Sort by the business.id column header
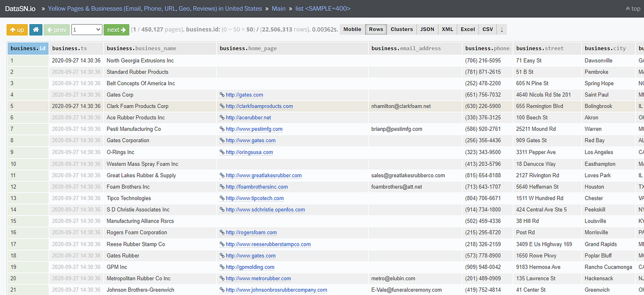 (27, 48)
